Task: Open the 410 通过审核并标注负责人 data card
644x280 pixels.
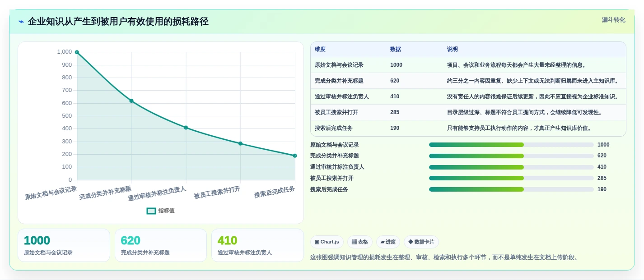Action: point(257,245)
